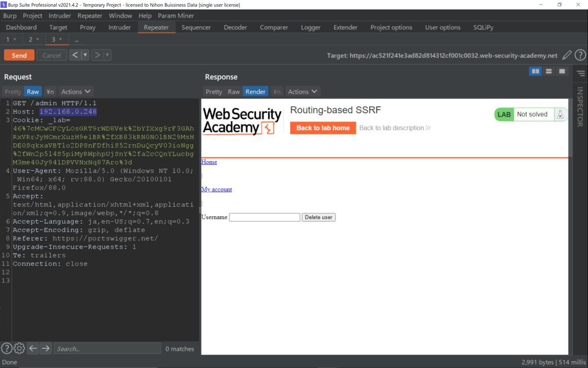
Task: Switch to the Comparer tab
Action: 274,27
